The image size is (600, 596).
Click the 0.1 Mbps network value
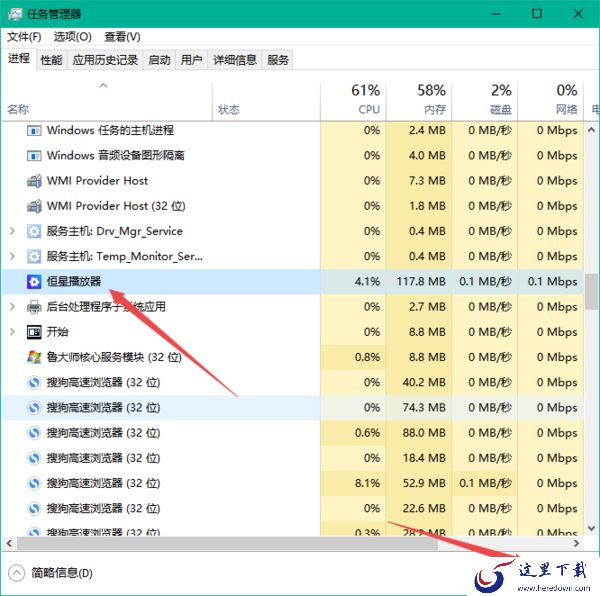(x=553, y=282)
